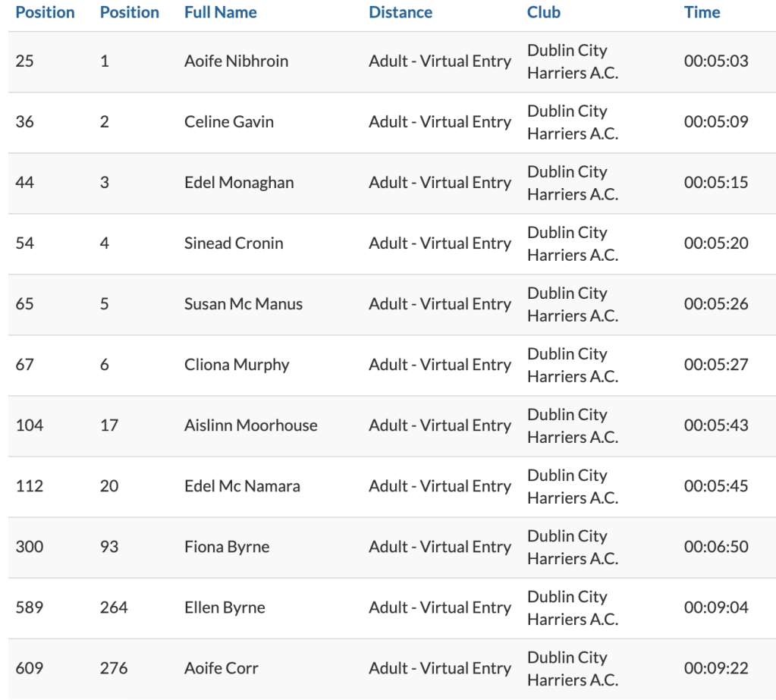Select the 00:09:22 time cell

point(715,668)
